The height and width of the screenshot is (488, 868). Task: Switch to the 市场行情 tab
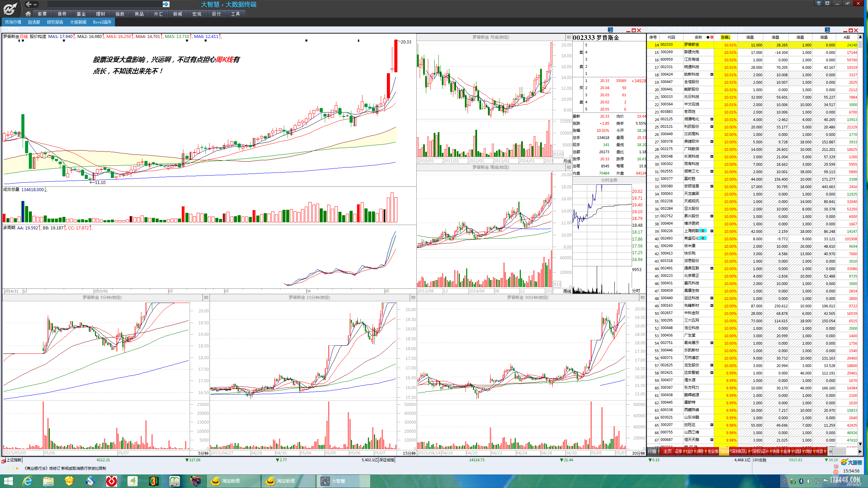[x=13, y=22]
